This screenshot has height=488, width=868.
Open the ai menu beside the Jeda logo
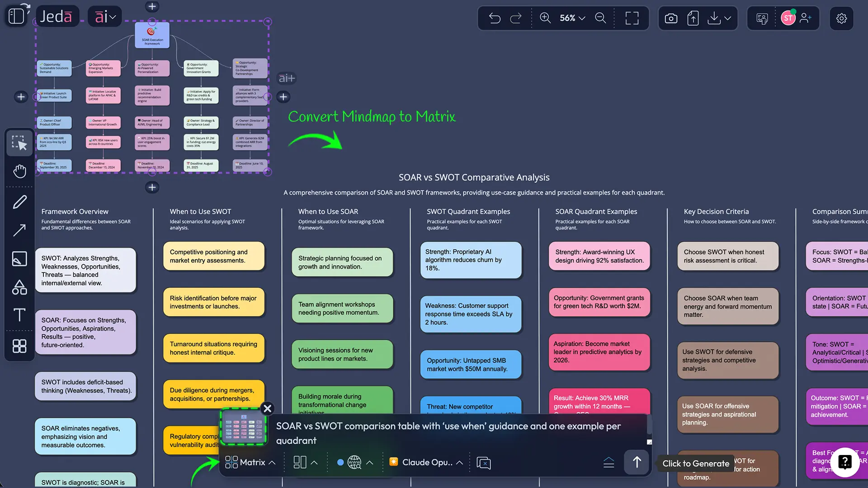click(104, 16)
